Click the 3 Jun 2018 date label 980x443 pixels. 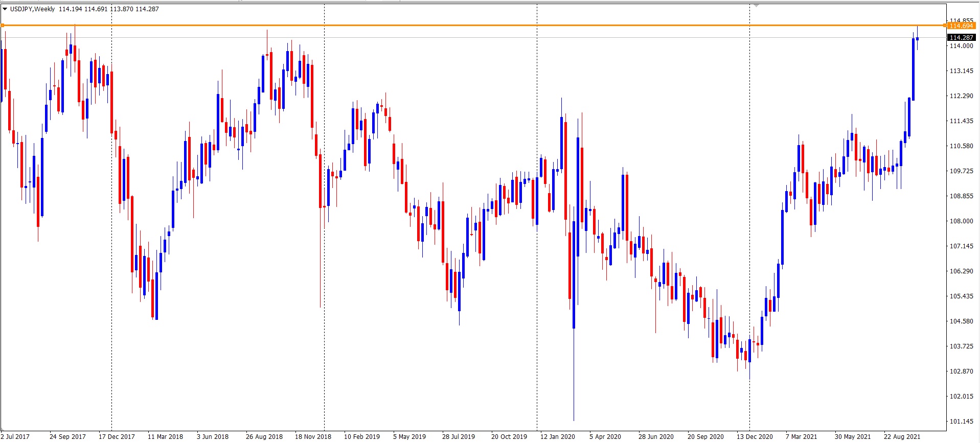coord(213,436)
